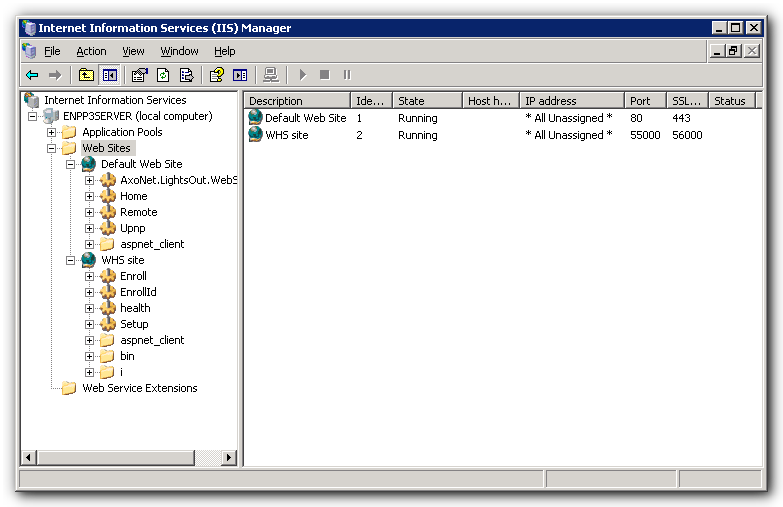Expand the Remote virtual directory node

(89, 212)
